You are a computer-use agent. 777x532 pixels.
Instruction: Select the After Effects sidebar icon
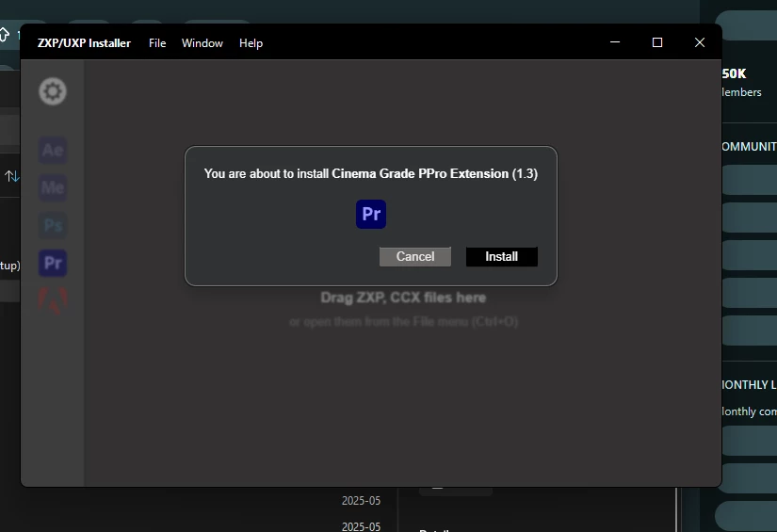53,150
